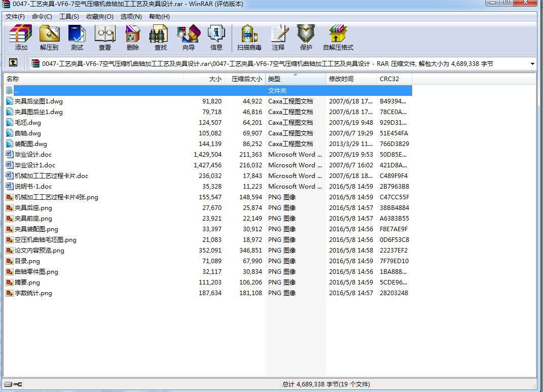Open the Options (选项) menu
The width and height of the screenshot is (543, 392).
click(131, 17)
